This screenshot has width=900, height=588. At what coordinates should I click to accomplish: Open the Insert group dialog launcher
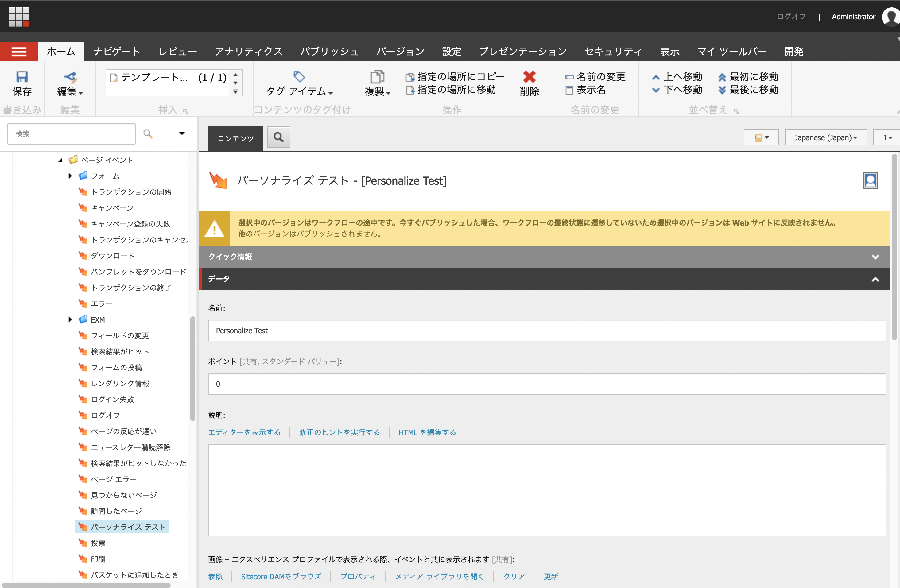[x=185, y=111]
